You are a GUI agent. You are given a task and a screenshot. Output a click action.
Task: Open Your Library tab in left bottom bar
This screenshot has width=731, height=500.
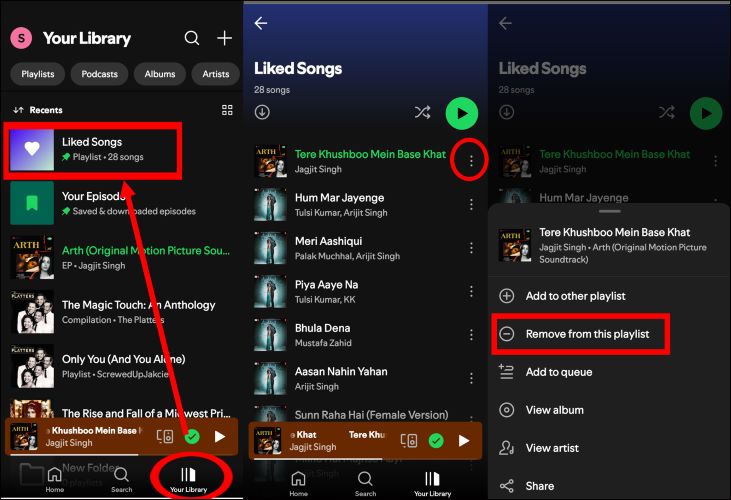(x=188, y=479)
